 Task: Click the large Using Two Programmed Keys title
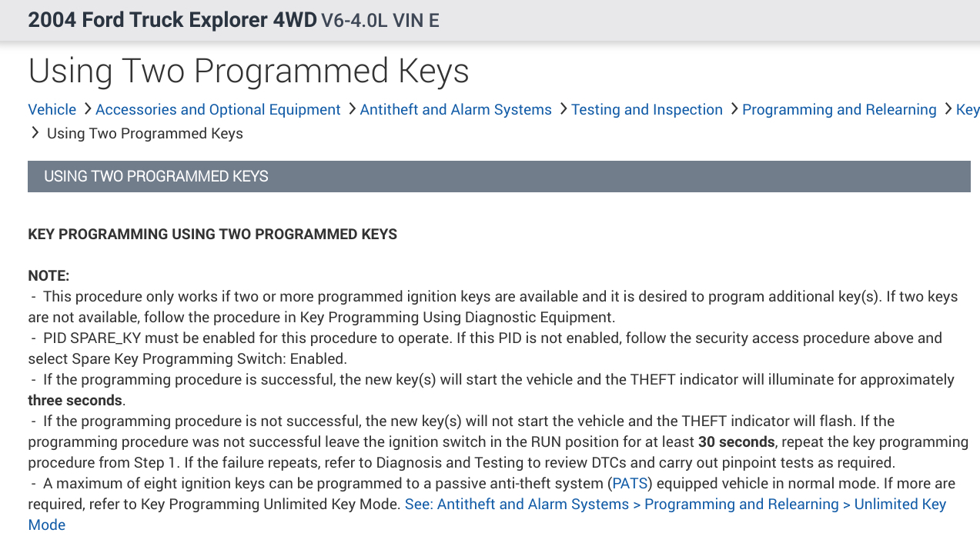click(249, 71)
